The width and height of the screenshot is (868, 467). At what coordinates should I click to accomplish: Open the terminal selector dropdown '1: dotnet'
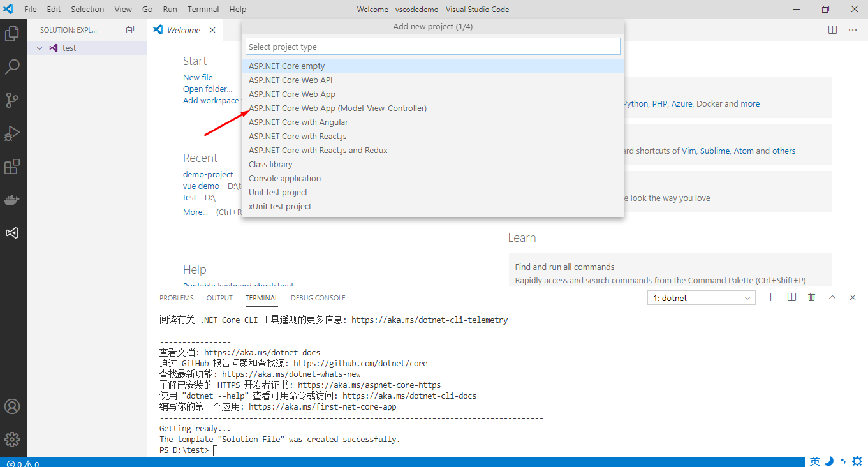pyautogui.click(x=701, y=298)
